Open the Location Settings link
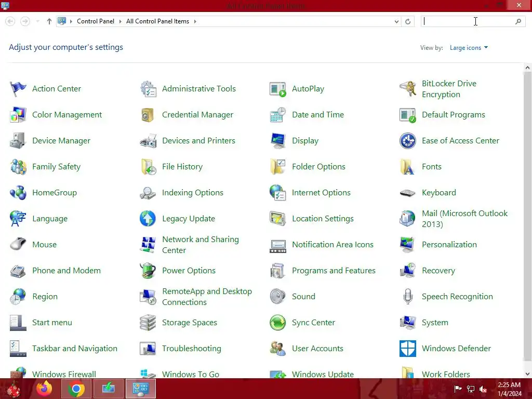This screenshot has height=399, width=532. 323,219
